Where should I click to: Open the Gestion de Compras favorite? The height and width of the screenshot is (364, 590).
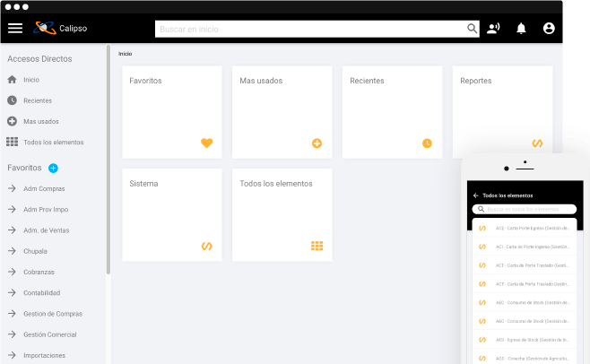[53, 314]
